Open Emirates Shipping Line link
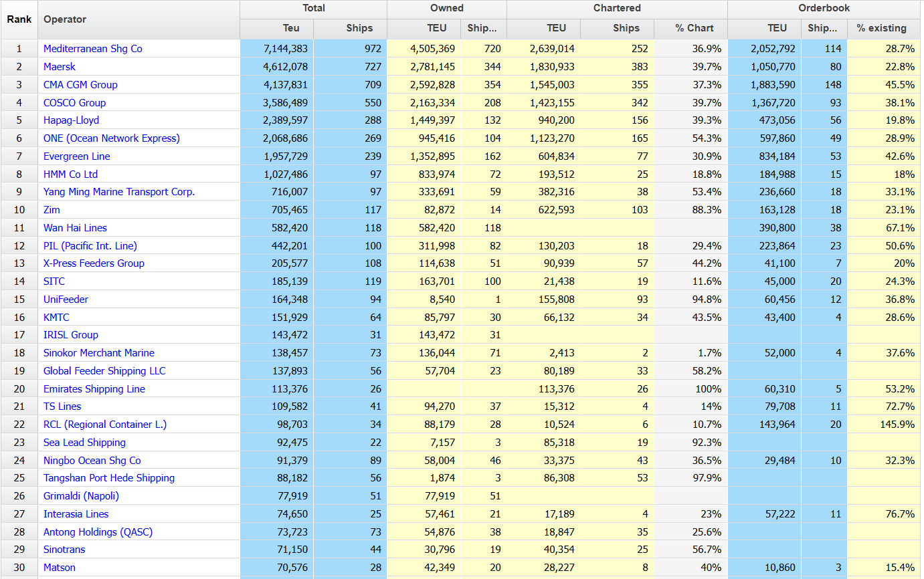Screen dimensions: 924x579 [x=94, y=389]
